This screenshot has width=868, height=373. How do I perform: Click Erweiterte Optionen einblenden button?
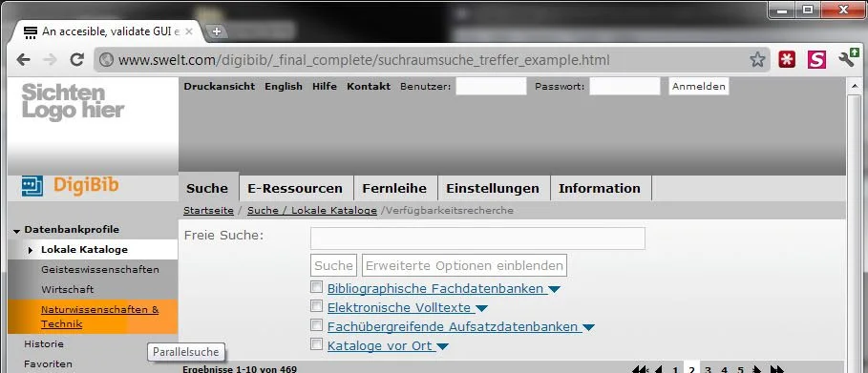(464, 265)
